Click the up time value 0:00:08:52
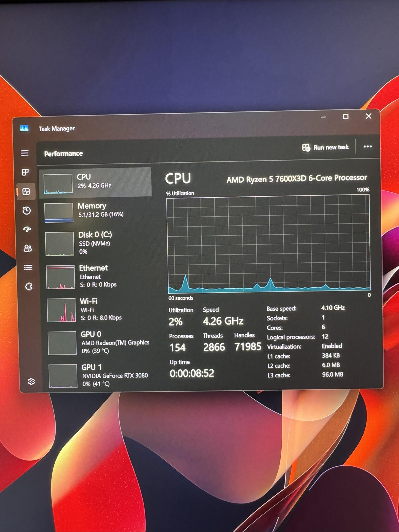Screen dimensions: 399x532 [192, 373]
